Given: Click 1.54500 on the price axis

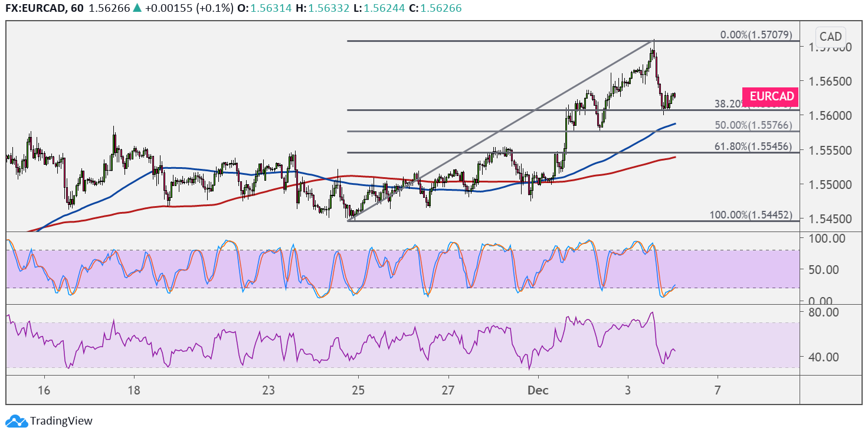Looking at the screenshot, I should [829, 219].
